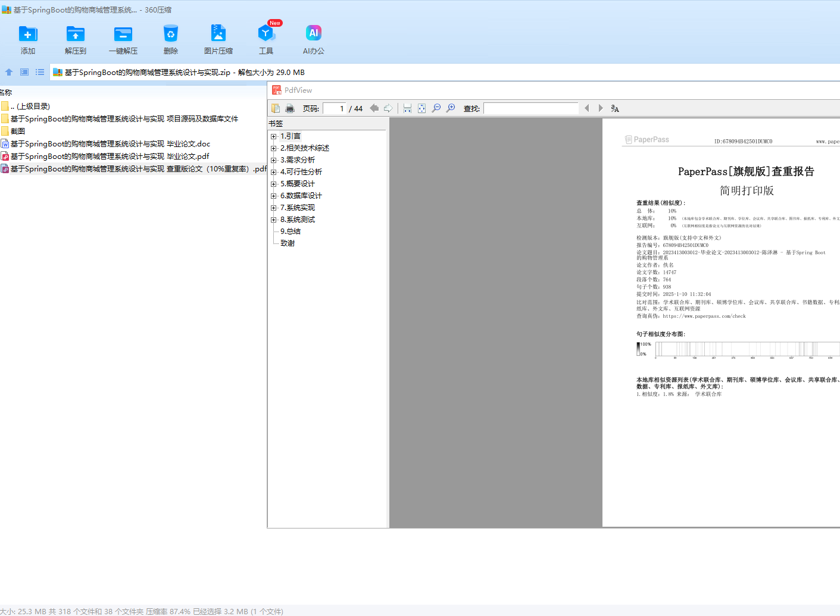Screen dimensions: 840x616
Task: Expand the 1.引言 bookmark node
Action: click(x=274, y=136)
